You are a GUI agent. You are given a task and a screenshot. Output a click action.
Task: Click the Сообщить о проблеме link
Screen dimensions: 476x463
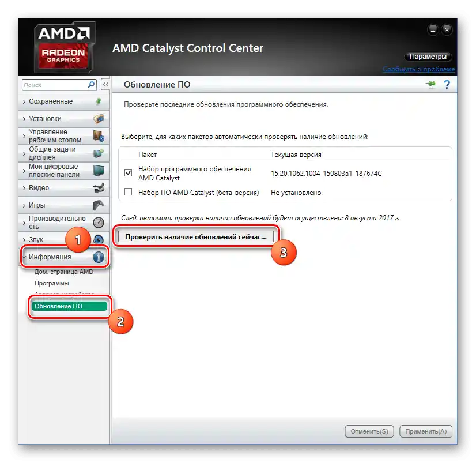click(x=419, y=69)
